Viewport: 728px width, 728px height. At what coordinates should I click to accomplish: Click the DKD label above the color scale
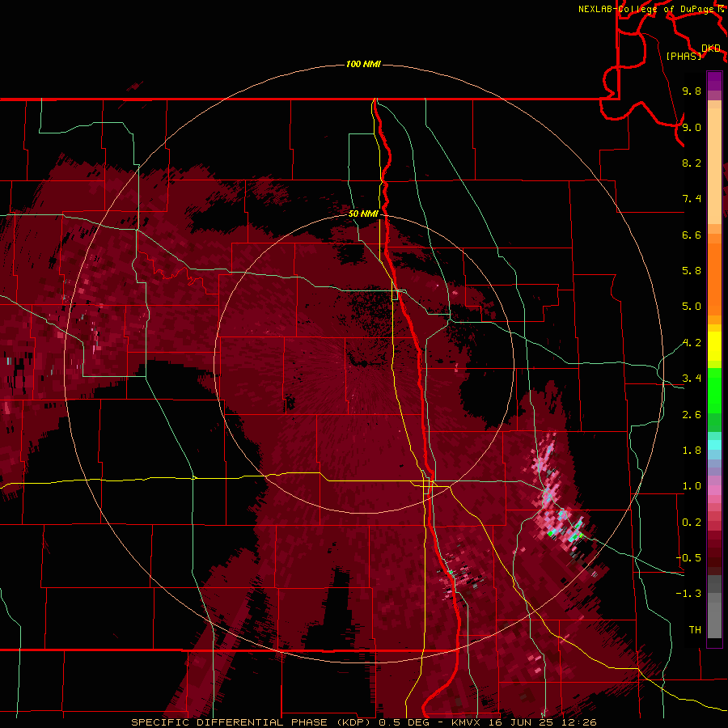710,48
